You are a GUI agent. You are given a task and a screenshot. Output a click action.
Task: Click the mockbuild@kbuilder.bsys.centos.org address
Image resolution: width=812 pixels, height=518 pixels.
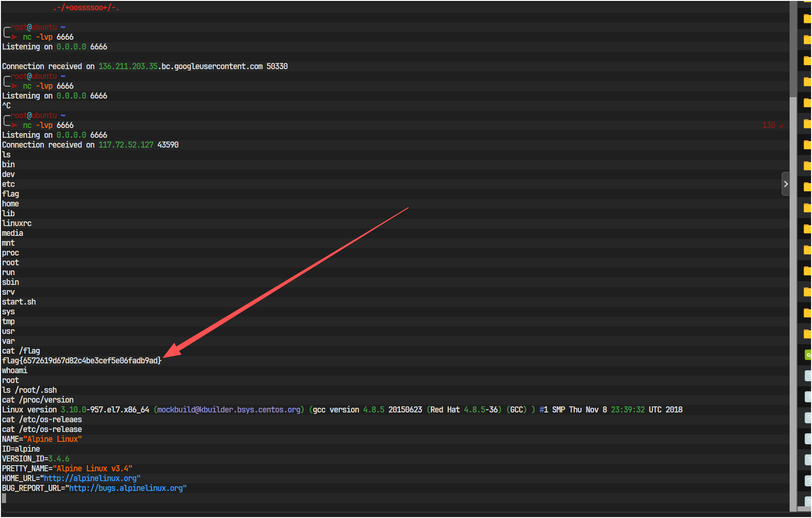point(229,410)
